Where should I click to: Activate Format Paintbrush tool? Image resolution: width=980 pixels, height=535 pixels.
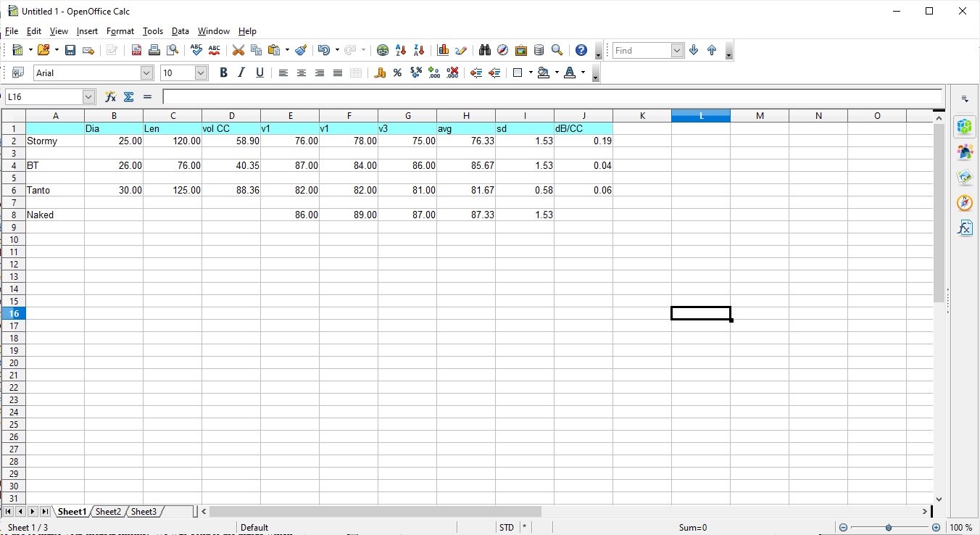pos(301,50)
